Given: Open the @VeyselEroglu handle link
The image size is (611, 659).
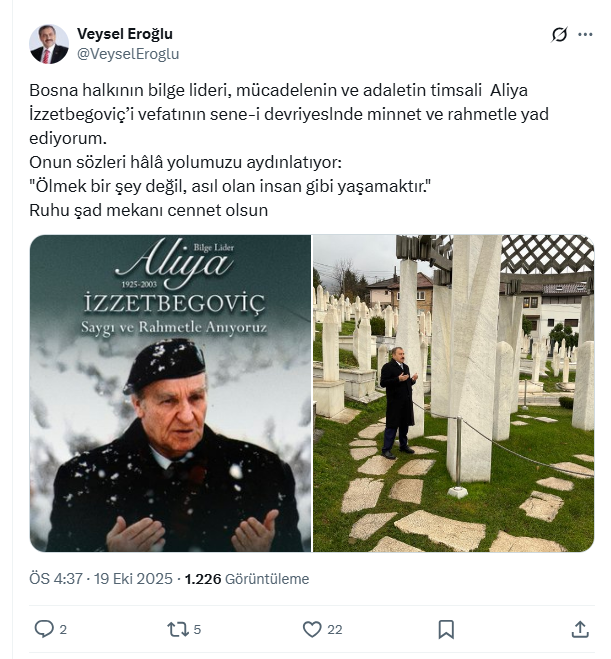Looking at the screenshot, I should [128, 54].
